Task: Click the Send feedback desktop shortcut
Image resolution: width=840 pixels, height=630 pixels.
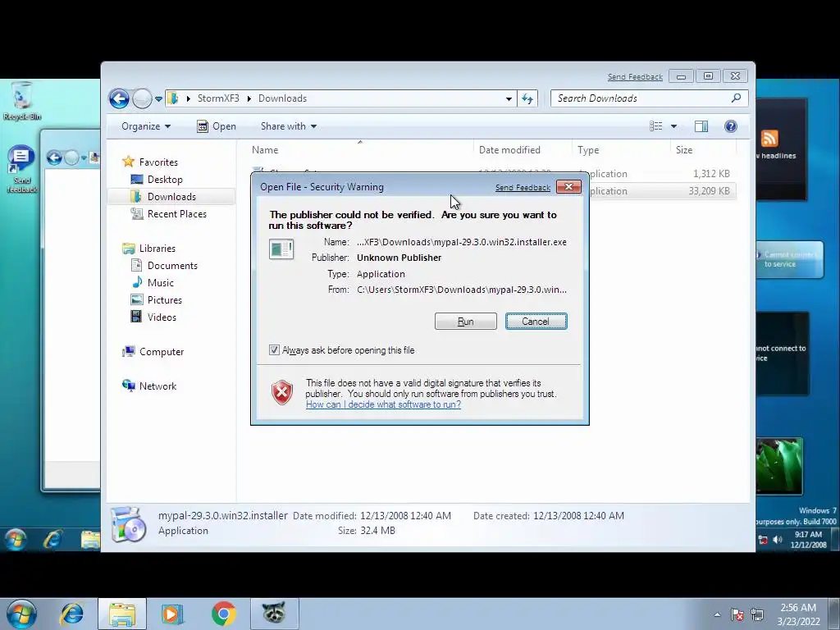Action: click(21, 169)
